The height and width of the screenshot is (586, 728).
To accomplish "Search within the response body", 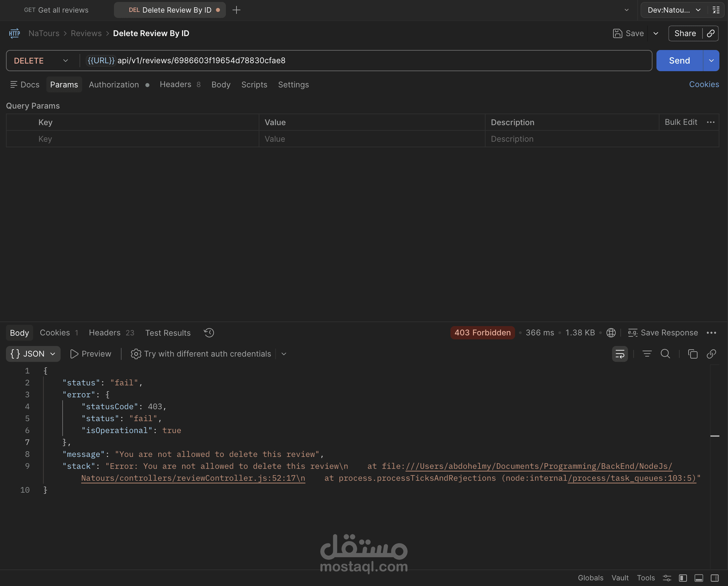I will click(665, 354).
